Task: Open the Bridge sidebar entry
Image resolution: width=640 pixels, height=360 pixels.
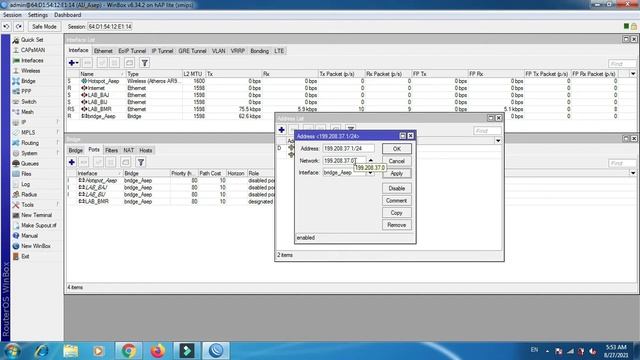Action: [x=28, y=81]
